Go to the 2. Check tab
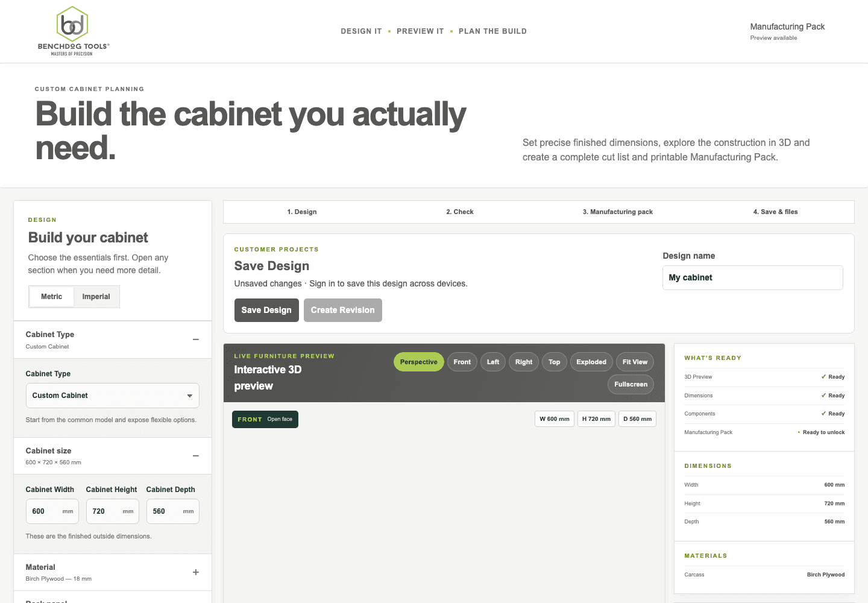 (x=460, y=212)
